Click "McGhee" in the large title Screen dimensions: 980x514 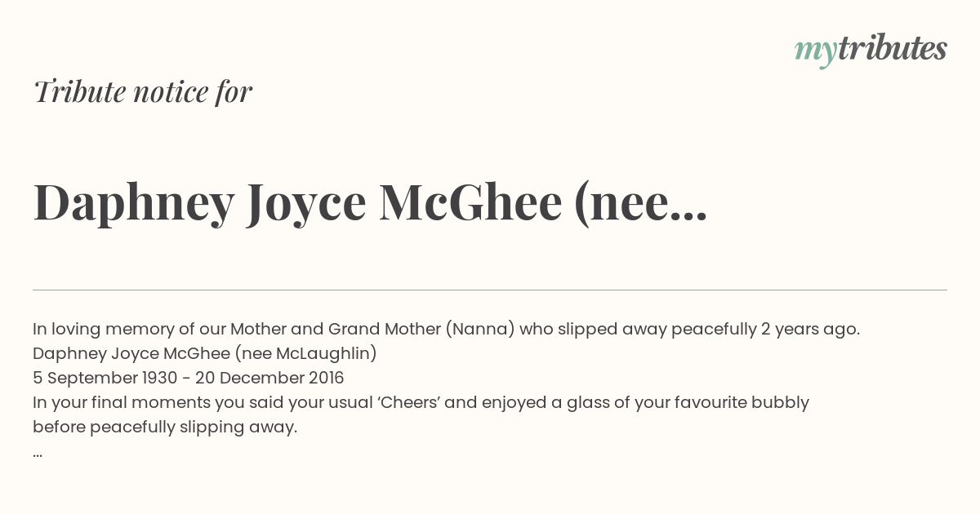click(470, 202)
